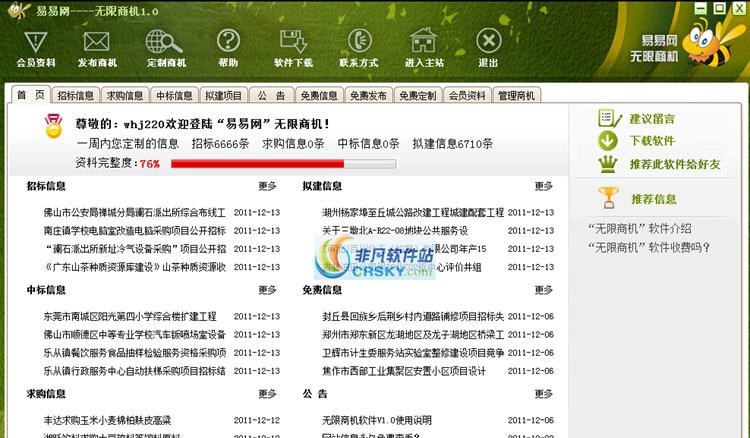Open 丰达求购玉米小麦棉柏麸皮高粱 entry
This screenshot has width=750, height=438.
pos(107,420)
